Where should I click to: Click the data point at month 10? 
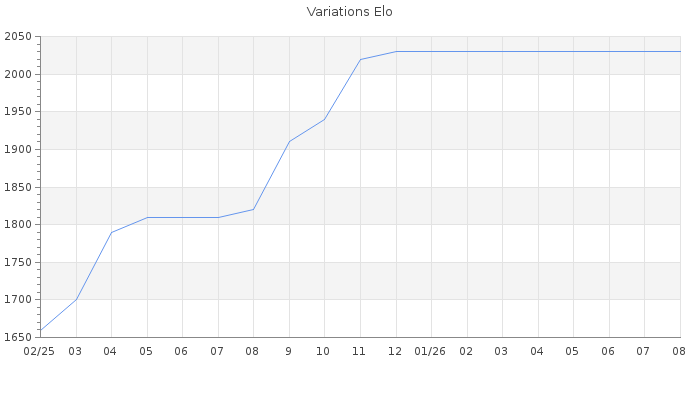point(325,119)
